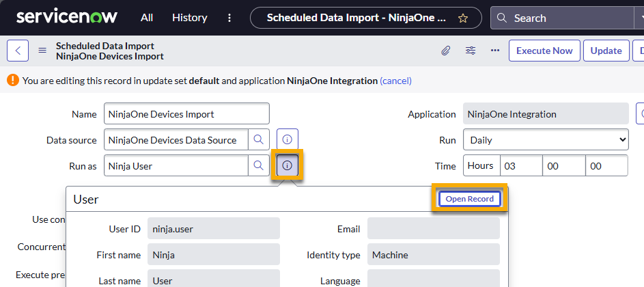Open more options ellipsis in form header
644x287 pixels.
coord(495,51)
